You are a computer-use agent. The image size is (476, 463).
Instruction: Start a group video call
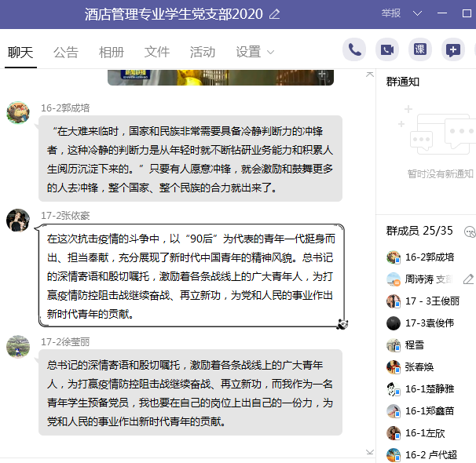386,50
